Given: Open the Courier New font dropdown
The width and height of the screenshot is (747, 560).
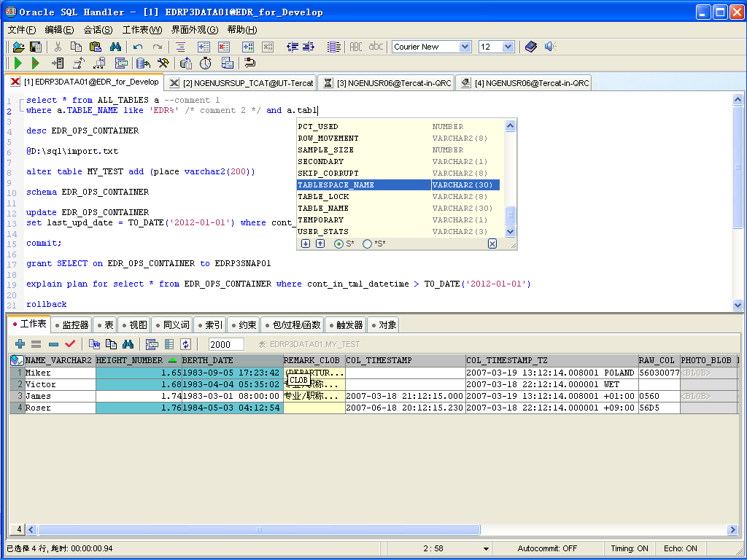Looking at the screenshot, I should (x=465, y=47).
